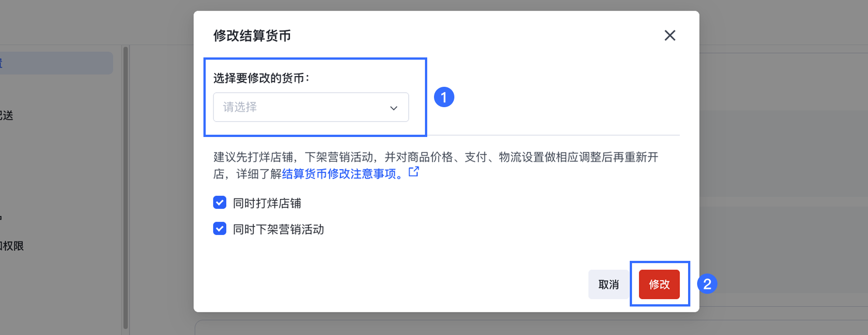Close the 修改结算货币 dialog with X
This screenshot has height=335, width=868.
[670, 35]
